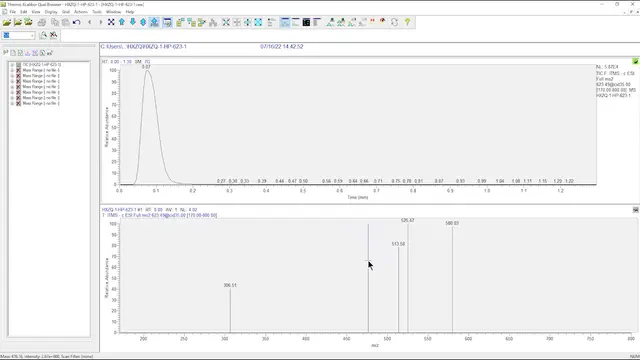
Task: Click the 'ax' superscript icon in the info panel toolbar
Action: [x=50, y=53]
